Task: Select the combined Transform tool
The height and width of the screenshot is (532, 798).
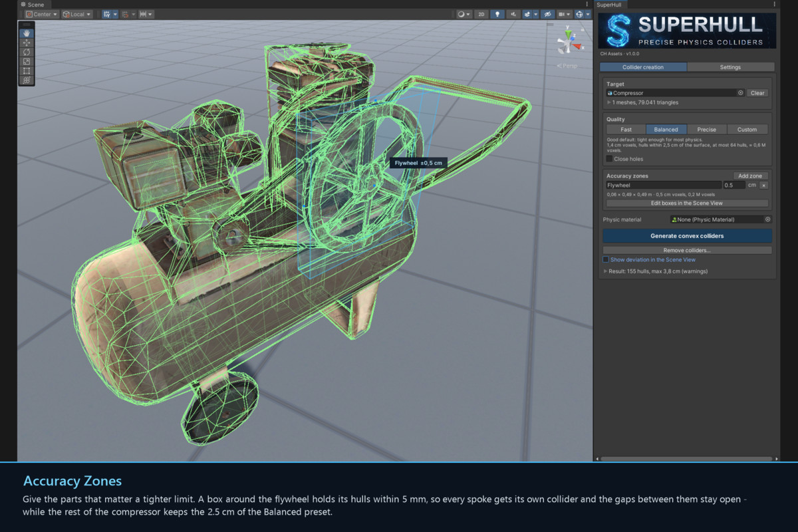Action: coord(27,80)
